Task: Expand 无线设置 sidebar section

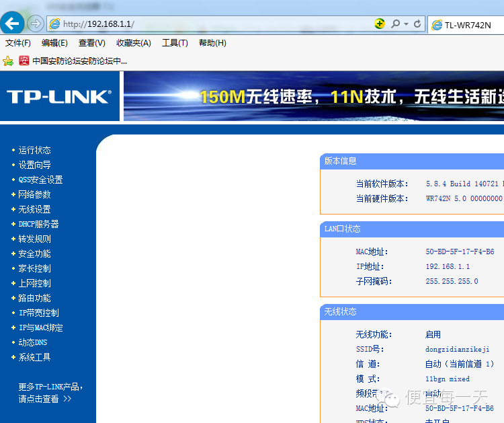Action: point(34,209)
